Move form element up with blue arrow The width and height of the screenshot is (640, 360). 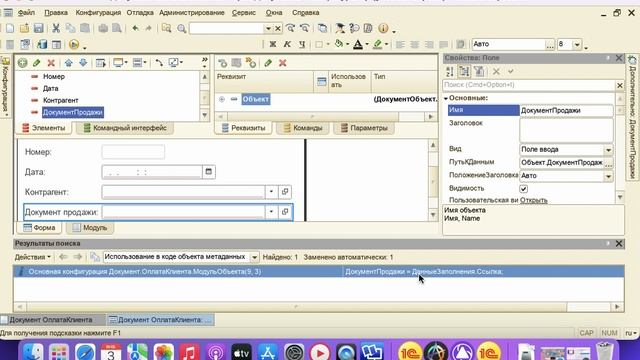coord(69,63)
